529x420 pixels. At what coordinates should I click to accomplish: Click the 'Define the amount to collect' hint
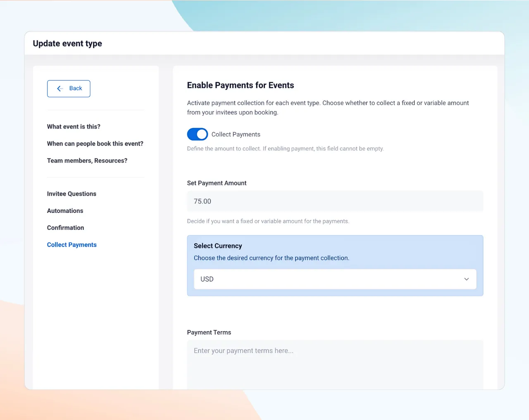coord(286,148)
